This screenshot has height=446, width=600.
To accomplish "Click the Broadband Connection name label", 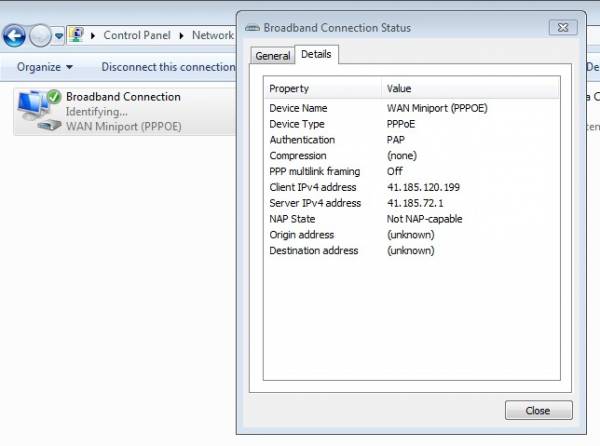I will (x=123, y=96).
